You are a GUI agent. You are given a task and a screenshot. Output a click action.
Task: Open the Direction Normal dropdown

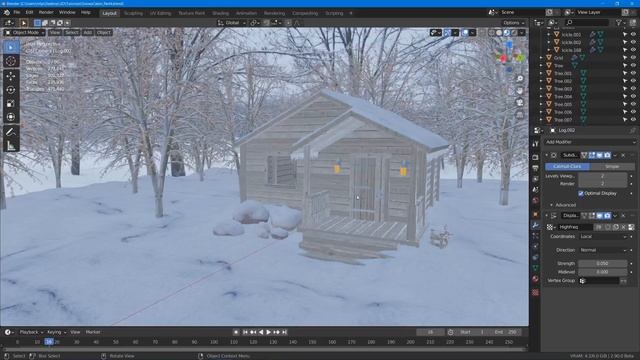tap(603, 250)
